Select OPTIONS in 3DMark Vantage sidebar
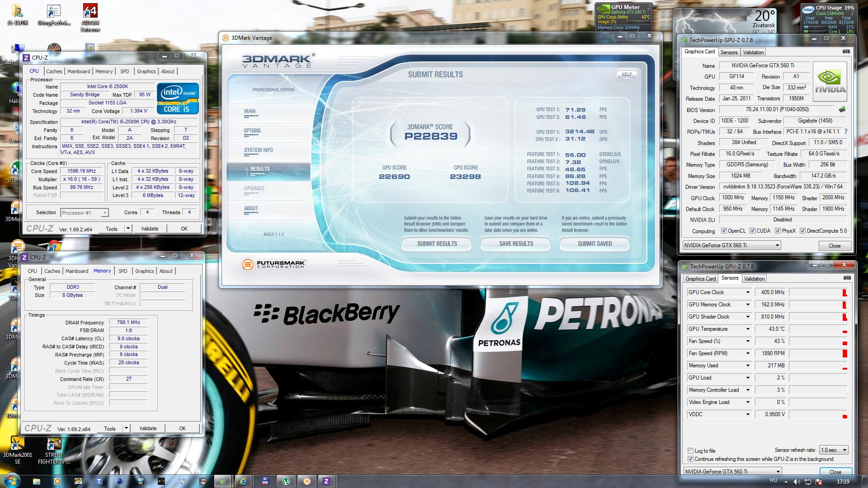This screenshot has height=488, width=868. 252,131
